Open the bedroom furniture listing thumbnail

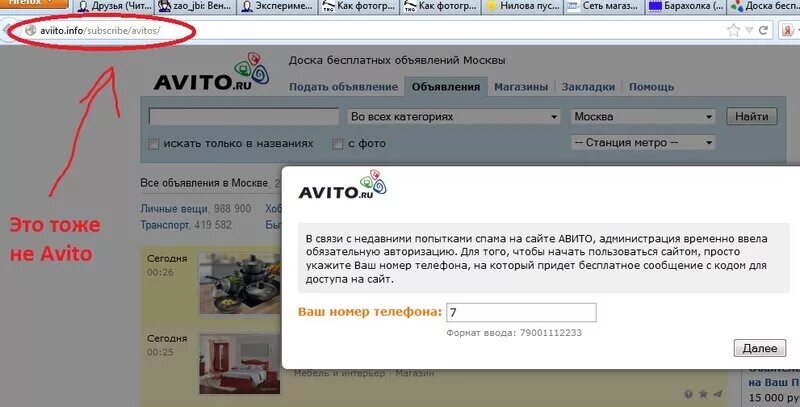point(239,364)
